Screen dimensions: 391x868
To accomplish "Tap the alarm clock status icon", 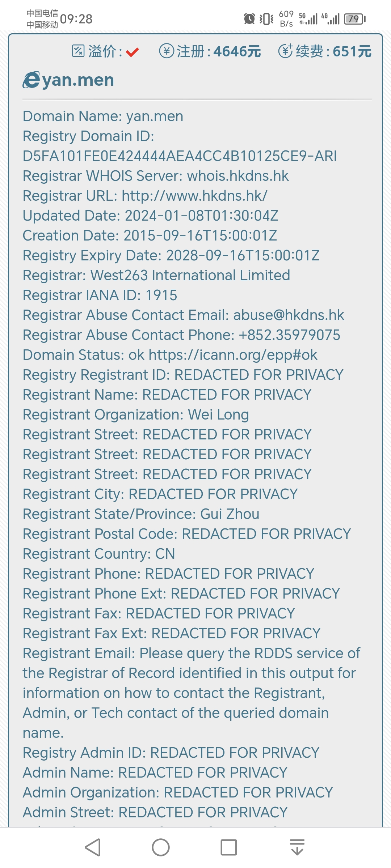I will (249, 19).
